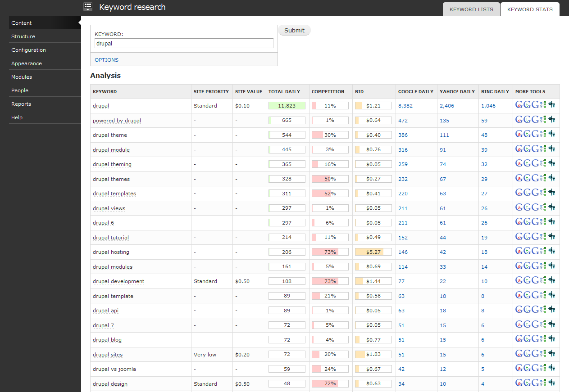The height and width of the screenshot is (392, 569).
Task: Open the Reports admin menu item
Action: click(45, 104)
